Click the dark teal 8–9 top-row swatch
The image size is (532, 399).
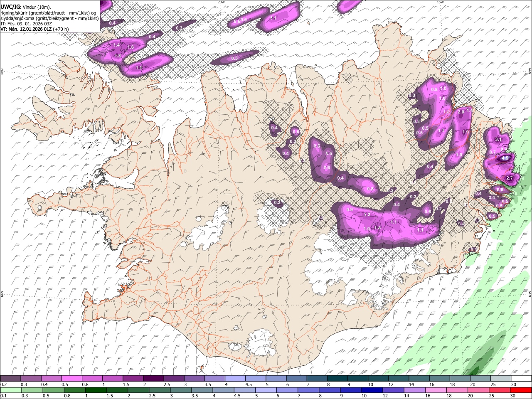pyautogui.click(x=337, y=379)
